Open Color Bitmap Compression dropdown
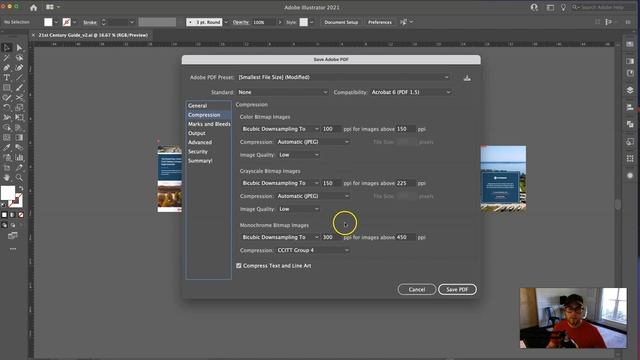The width and height of the screenshot is (640, 360). click(x=313, y=142)
